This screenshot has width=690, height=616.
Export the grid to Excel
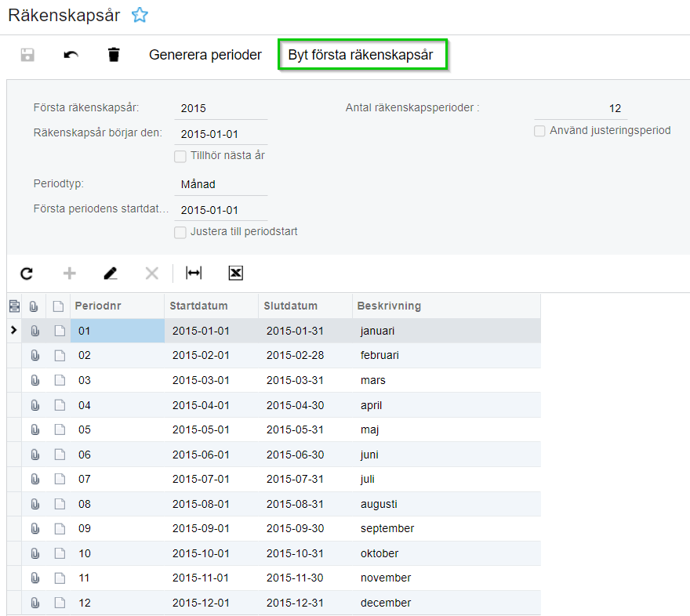click(236, 273)
